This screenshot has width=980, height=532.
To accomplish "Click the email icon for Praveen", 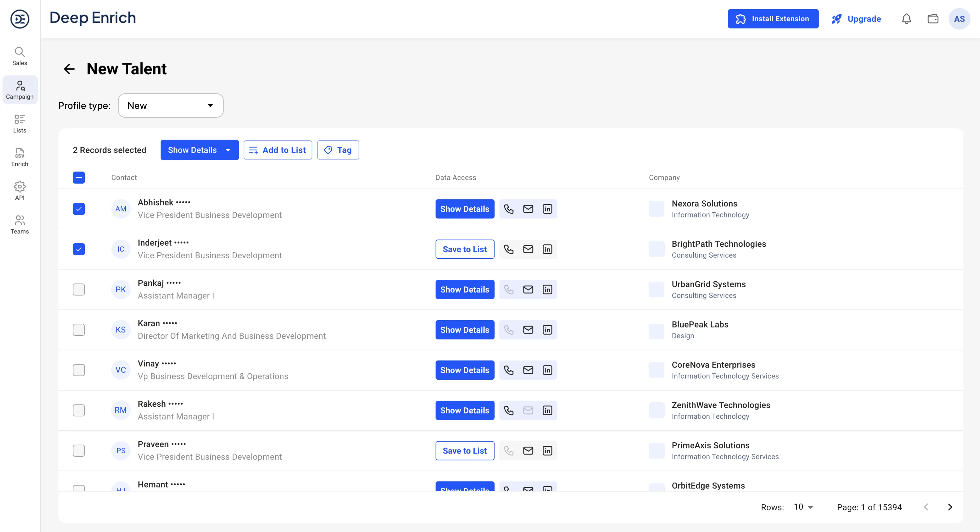I will [x=528, y=451].
